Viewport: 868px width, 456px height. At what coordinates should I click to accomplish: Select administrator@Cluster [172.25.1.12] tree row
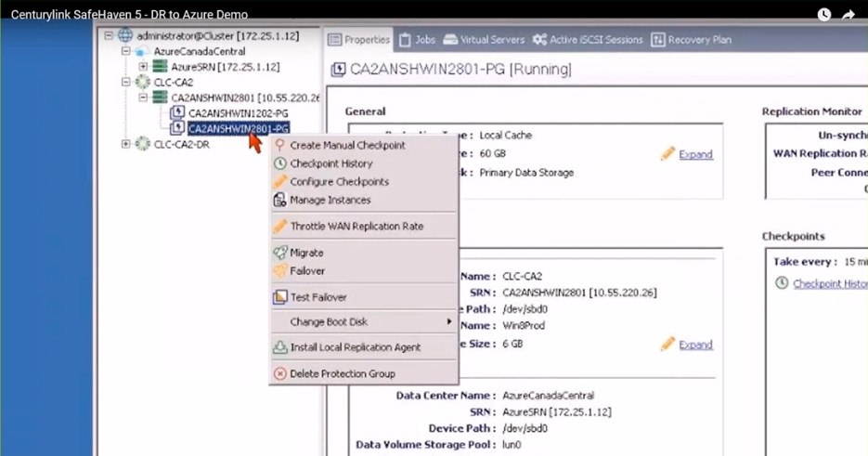(217, 35)
